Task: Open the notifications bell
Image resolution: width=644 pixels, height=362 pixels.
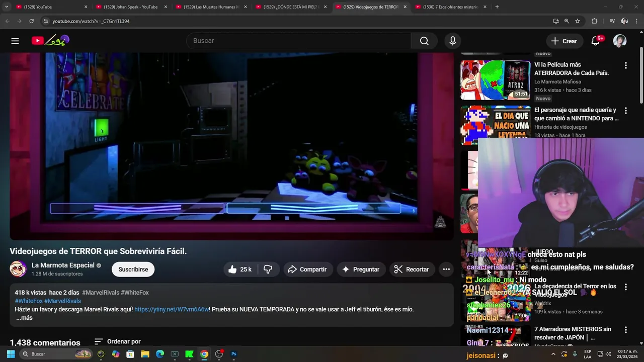Action: pos(596,41)
